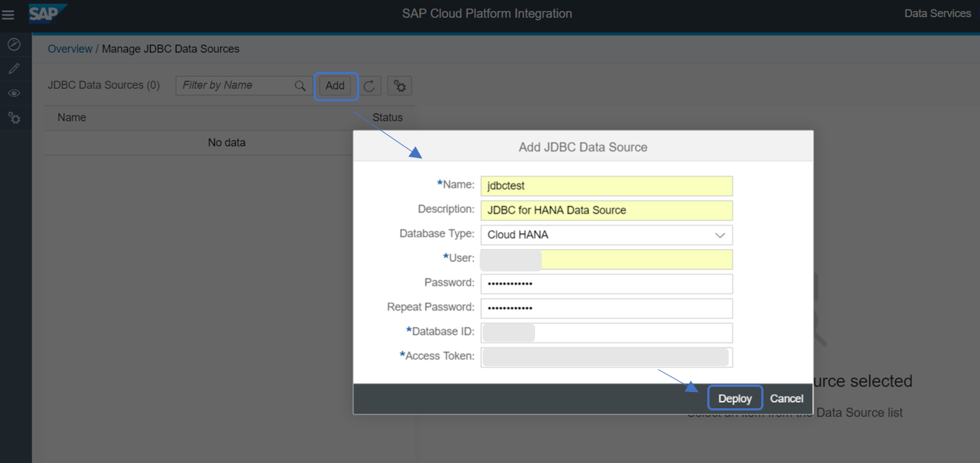
Task: Open the Design pencil icon in sidebar
Action: coord(14,69)
